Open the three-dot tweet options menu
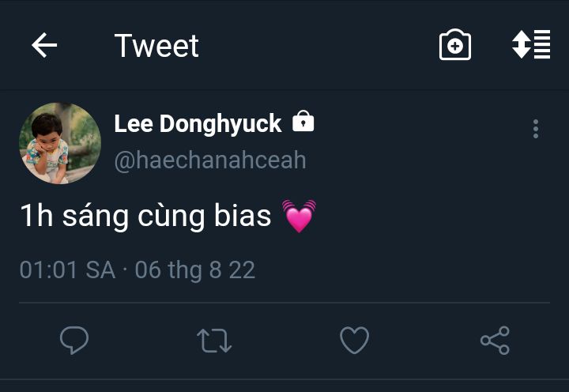The height and width of the screenshot is (392, 569). (x=536, y=129)
